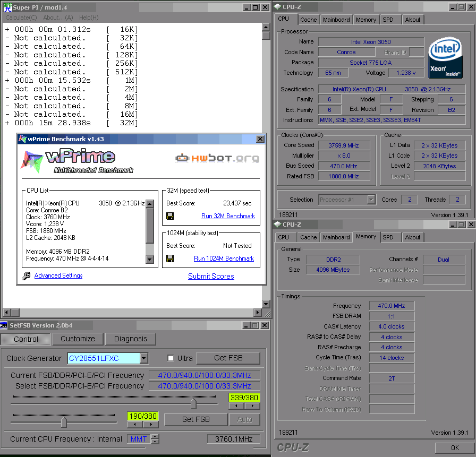Viewport: 476px width, 457px height.
Task: Click right arrow under the 339/380 value
Action: pos(252,406)
